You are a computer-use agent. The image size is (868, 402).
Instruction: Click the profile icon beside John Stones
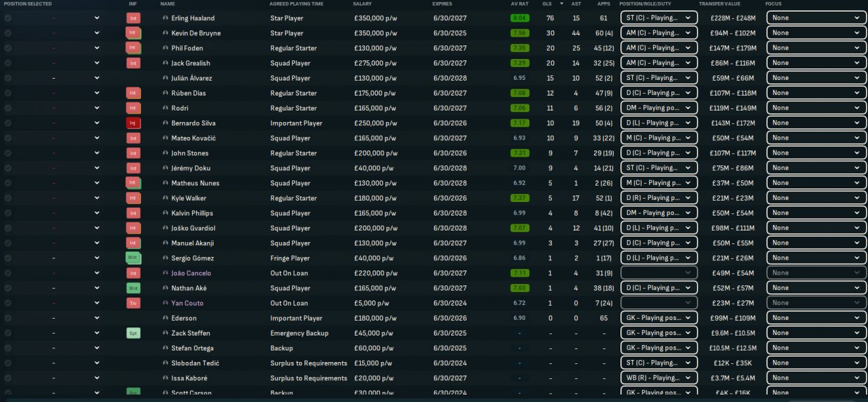(165, 153)
